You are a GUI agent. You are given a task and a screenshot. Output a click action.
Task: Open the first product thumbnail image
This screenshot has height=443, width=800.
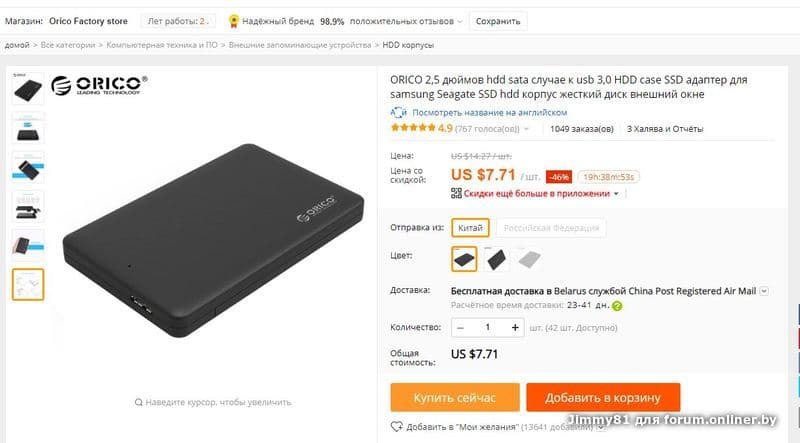pyautogui.click(x=28, y=89)
